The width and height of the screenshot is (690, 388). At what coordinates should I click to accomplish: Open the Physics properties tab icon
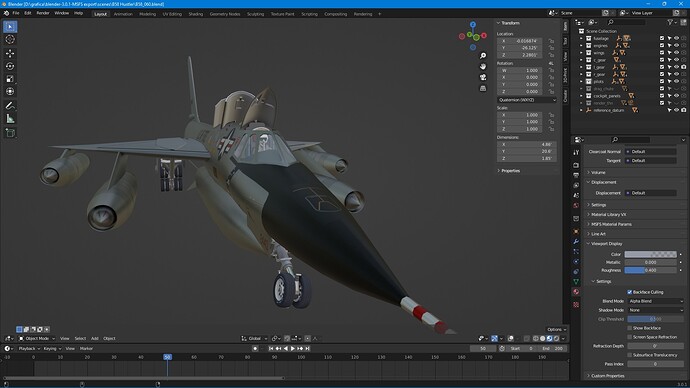(x=576, y=261)
